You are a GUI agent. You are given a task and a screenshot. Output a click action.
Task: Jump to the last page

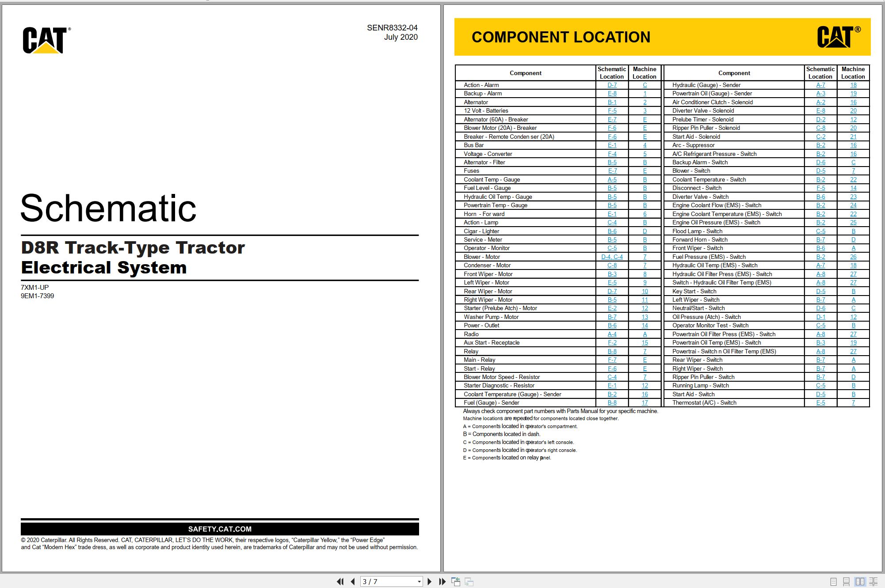click(442, 581)
